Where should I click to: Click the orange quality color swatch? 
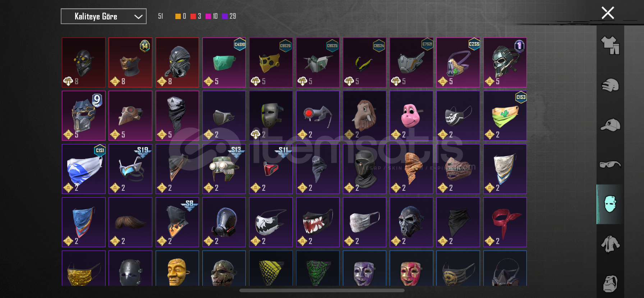tap(178, 16)
